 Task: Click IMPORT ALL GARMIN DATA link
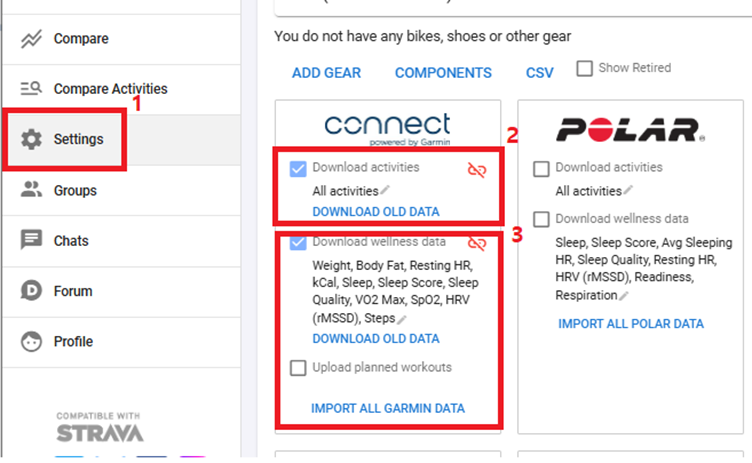(388, 408)
